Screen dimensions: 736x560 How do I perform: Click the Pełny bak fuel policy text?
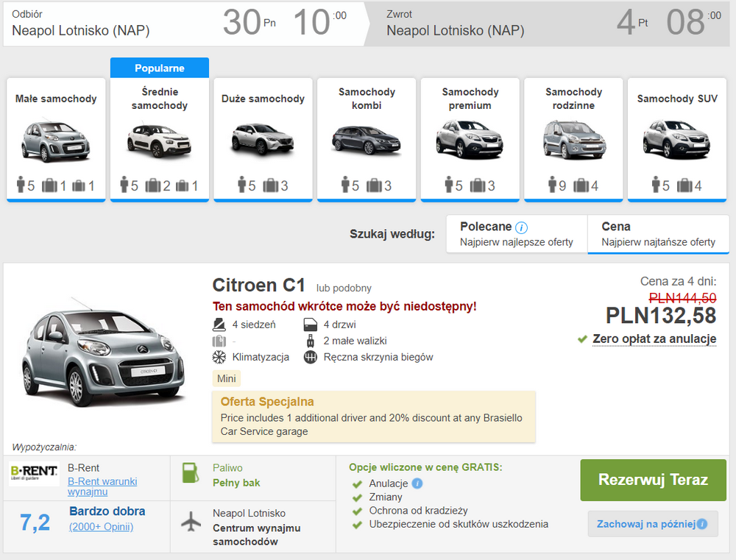point(236,483)
